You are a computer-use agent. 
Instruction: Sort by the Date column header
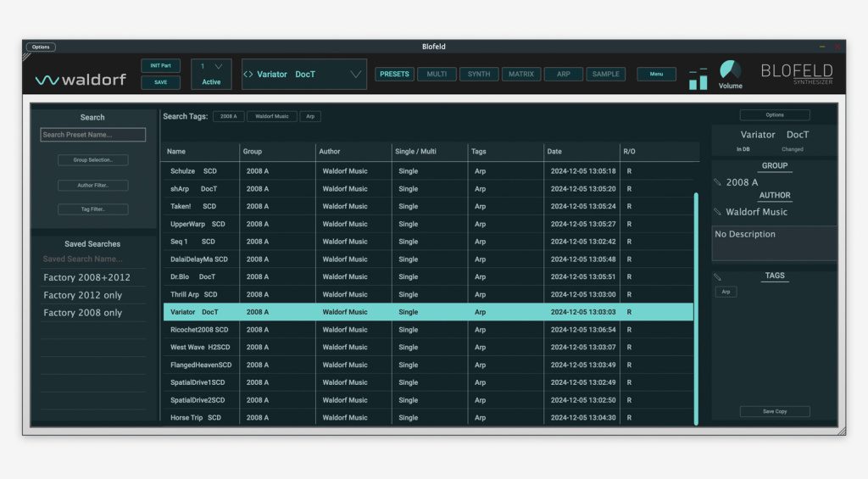581,151
